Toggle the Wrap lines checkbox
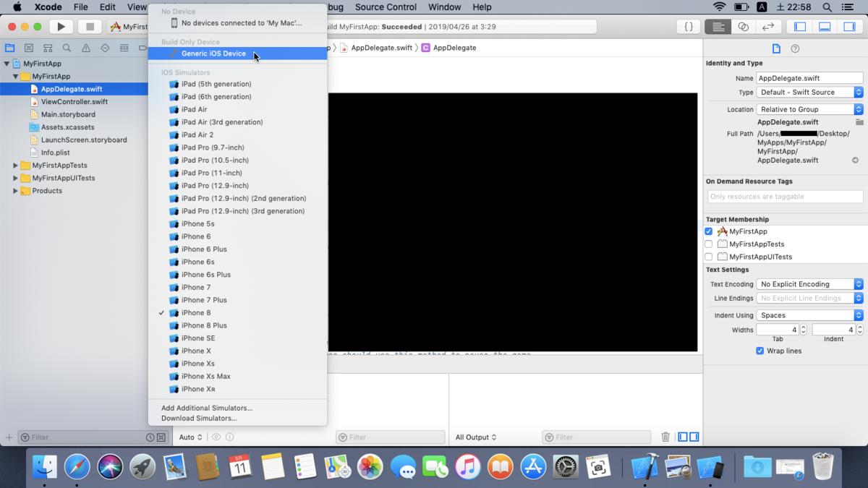868x488 pixels. pyautogui.click(x=759, y=351)
